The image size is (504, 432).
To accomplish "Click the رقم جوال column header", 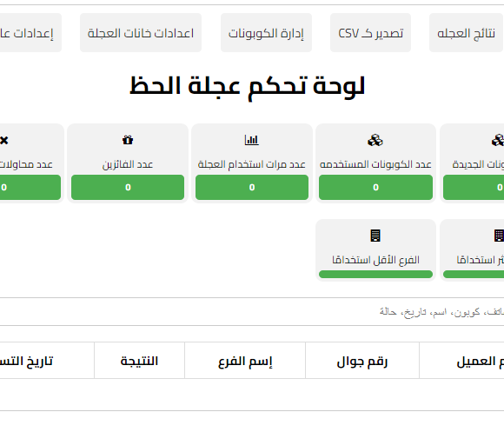I will pyautogui.click(x=362, y=361).
